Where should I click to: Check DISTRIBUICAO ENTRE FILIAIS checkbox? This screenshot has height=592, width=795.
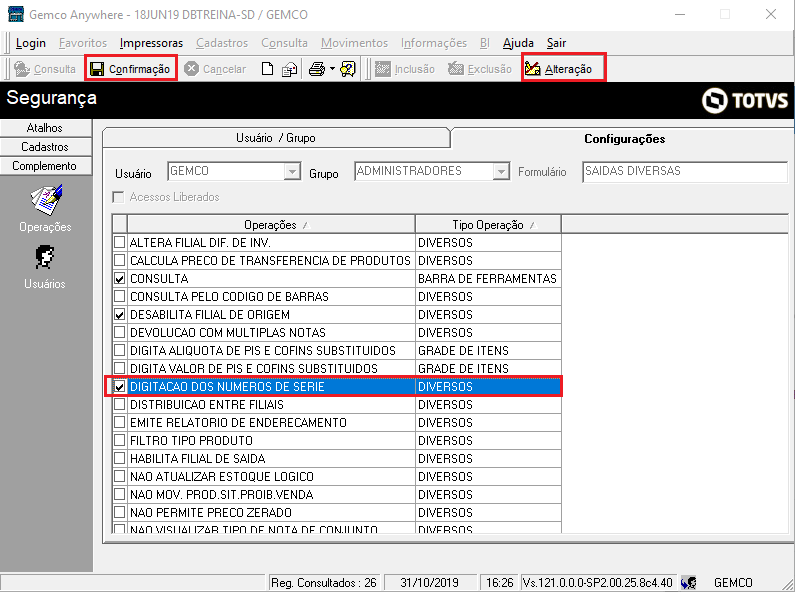pyautogui.click(x=120, y=404)
